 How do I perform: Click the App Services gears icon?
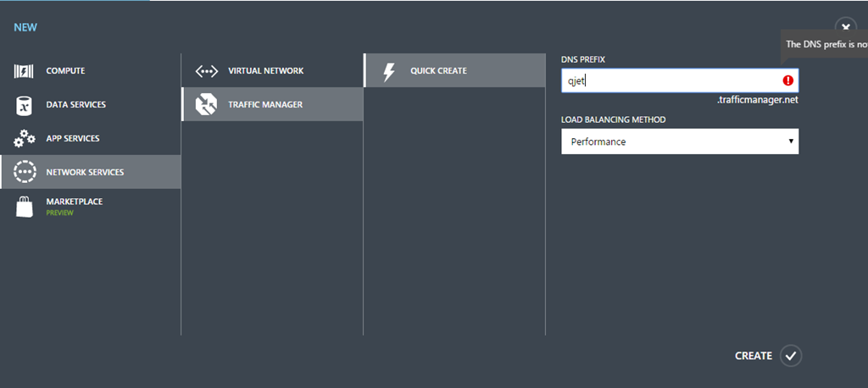pos(25,138)
